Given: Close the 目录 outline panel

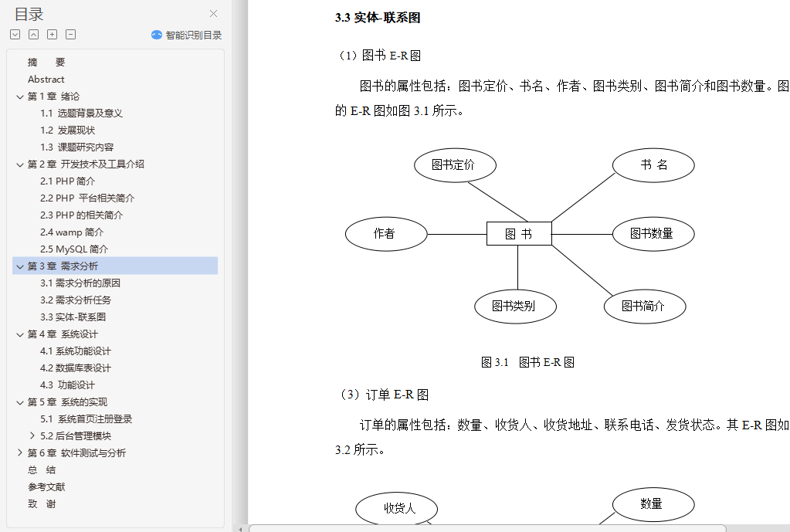Looking at the screenshot, I should tap(214, 14).
